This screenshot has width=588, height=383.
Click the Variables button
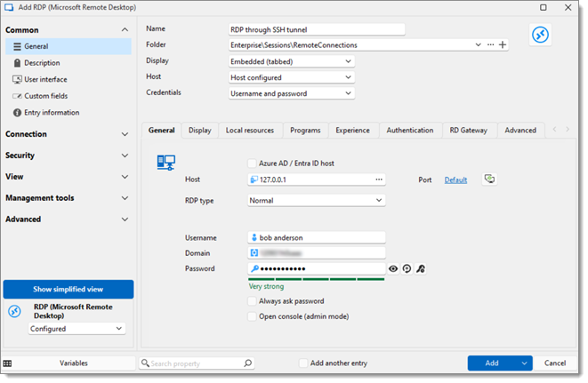pyautogui.click(x=74, y=363)
